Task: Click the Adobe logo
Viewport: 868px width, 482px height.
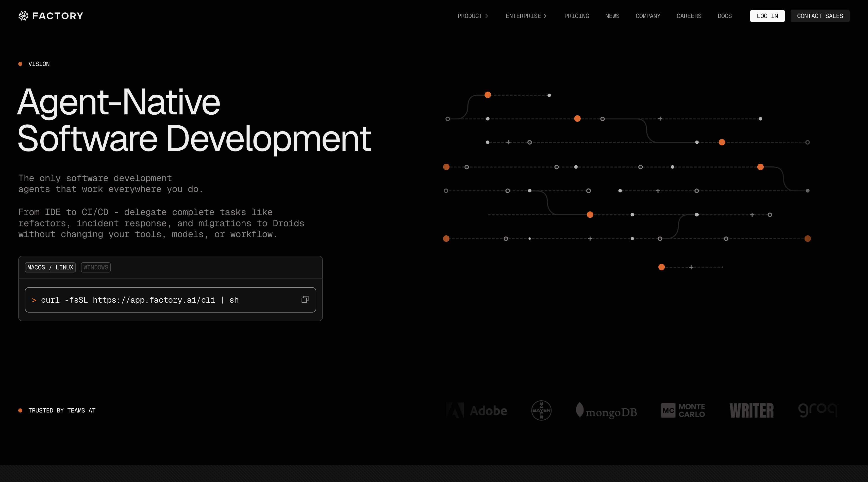Action: [x=476, y=411]
